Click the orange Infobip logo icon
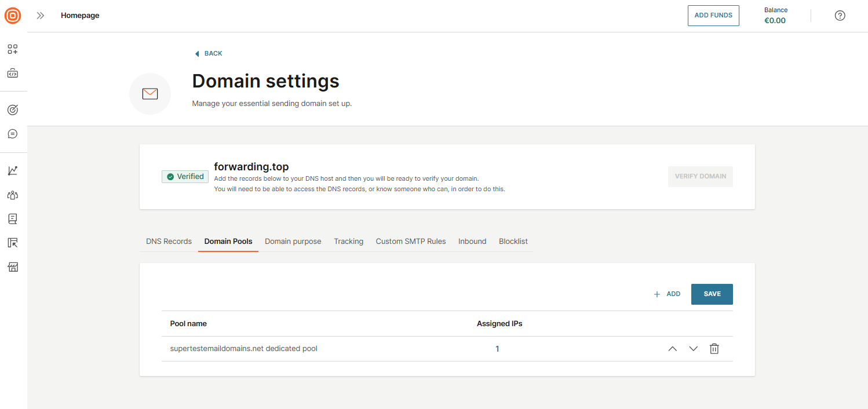 [x=13, y=16]
